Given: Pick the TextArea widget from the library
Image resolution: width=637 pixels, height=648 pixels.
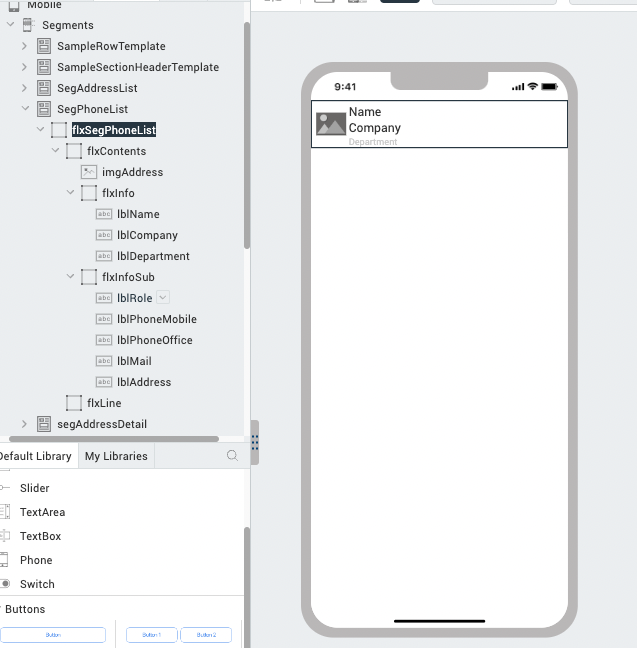Looking at the screenshot, I should click(x=42, y=512).
